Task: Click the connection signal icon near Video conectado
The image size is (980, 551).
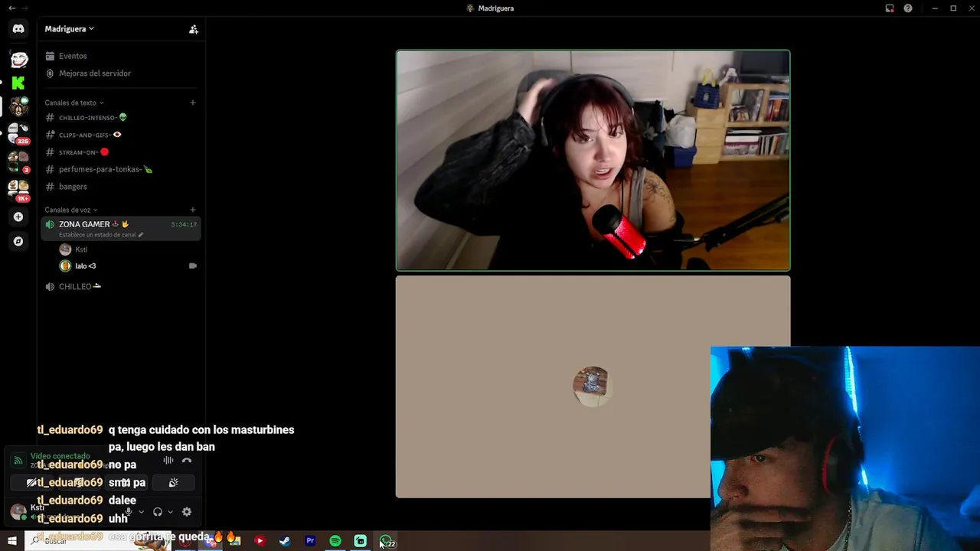Action: tap(18, 461)
